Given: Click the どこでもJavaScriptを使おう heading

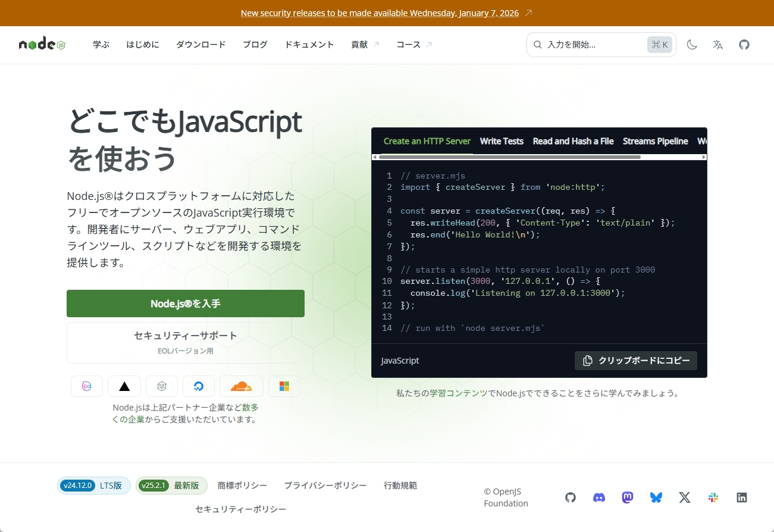Looking at the screenshot, I should [x=184, y=140].
